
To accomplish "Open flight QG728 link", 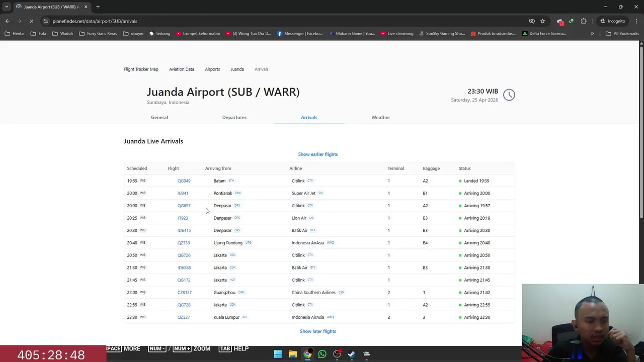I will click(x=184, y=305).
